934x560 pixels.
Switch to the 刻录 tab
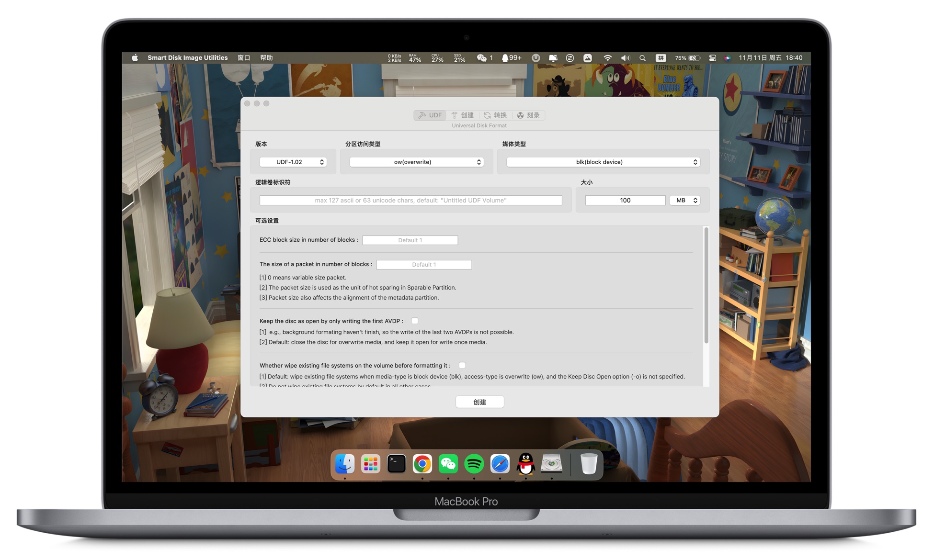(x=528, y=115)
